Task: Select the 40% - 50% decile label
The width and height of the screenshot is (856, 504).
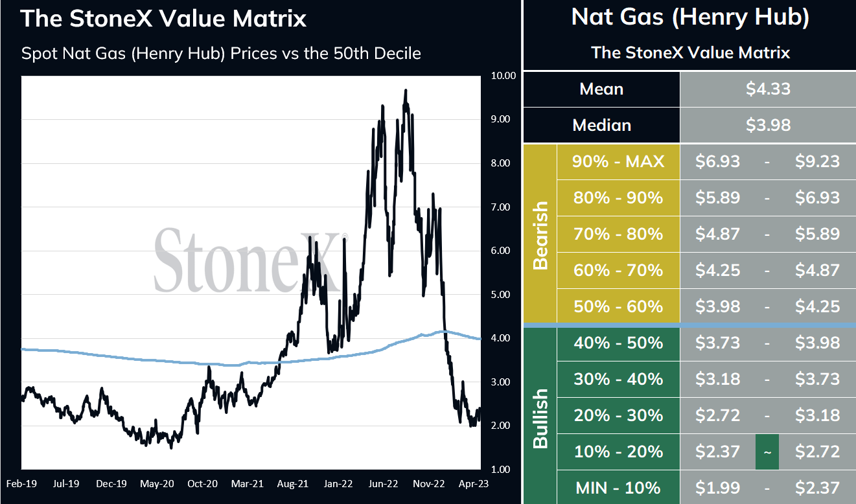Action: tap(618, 343)
